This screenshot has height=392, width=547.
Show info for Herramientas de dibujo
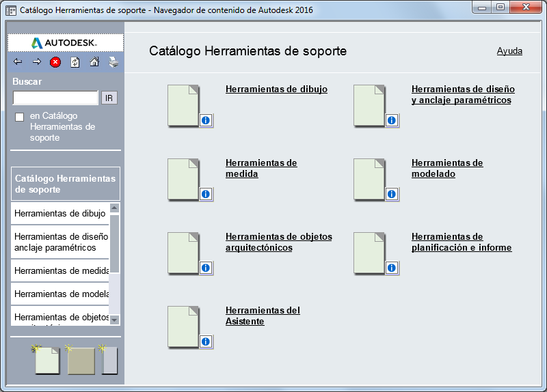tap(206, 120)
